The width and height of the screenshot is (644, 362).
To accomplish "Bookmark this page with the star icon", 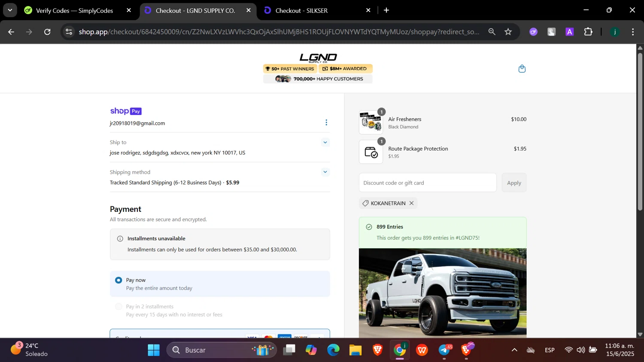I will click(508, 32).
